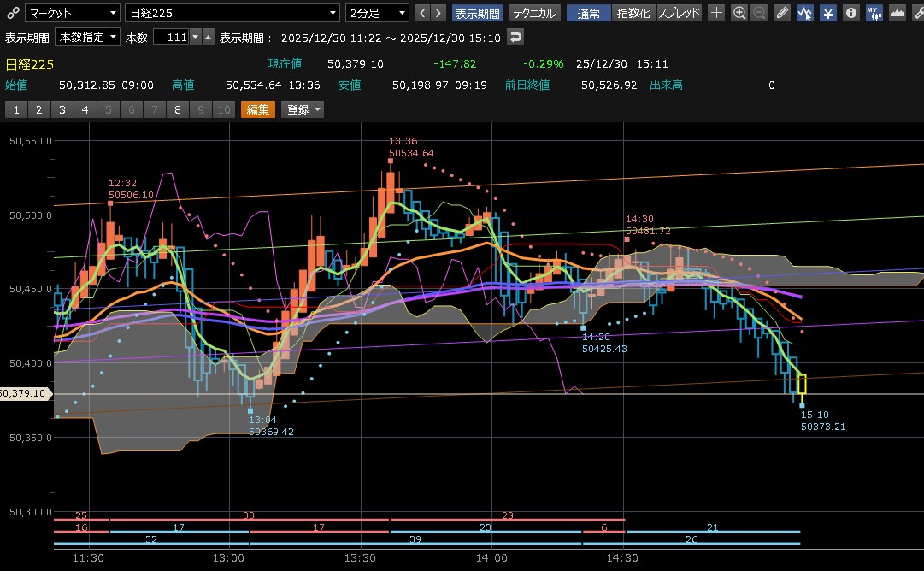This screenshot has width=924, height=571.
Task: Open the マーケット category dropdown
Action: click(72, 13)
